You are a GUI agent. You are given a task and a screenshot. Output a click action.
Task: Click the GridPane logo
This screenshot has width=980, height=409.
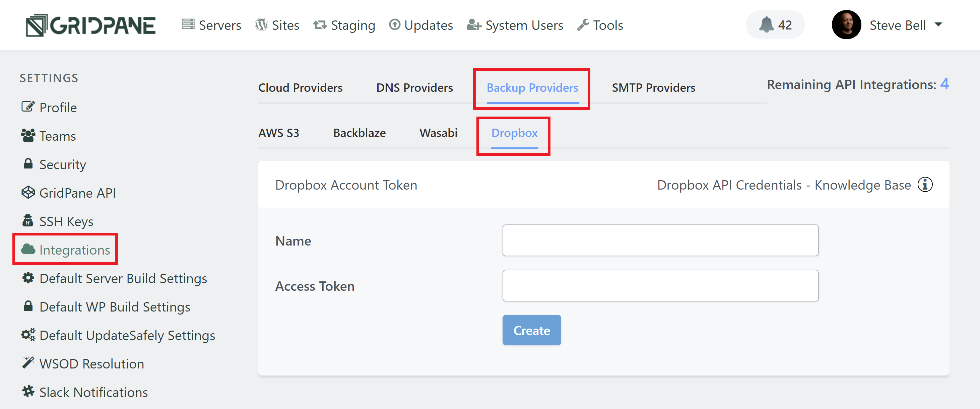click(x=90, y=25)
